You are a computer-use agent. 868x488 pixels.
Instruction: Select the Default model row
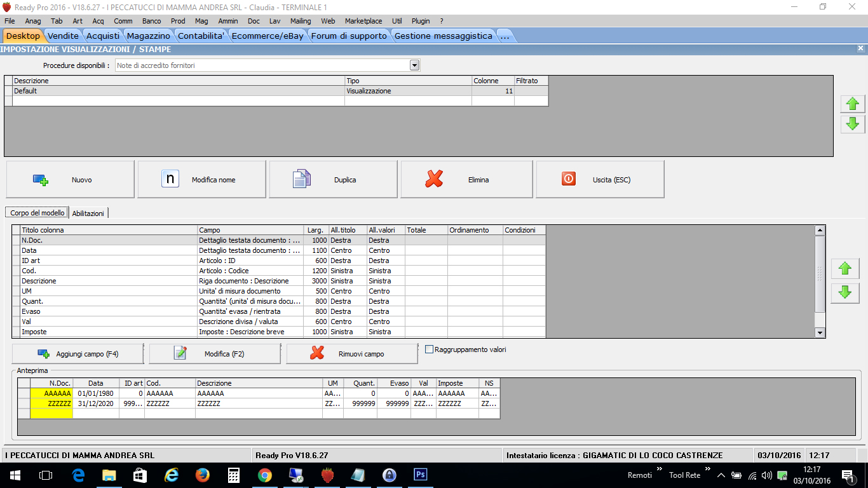pos(276,91)
